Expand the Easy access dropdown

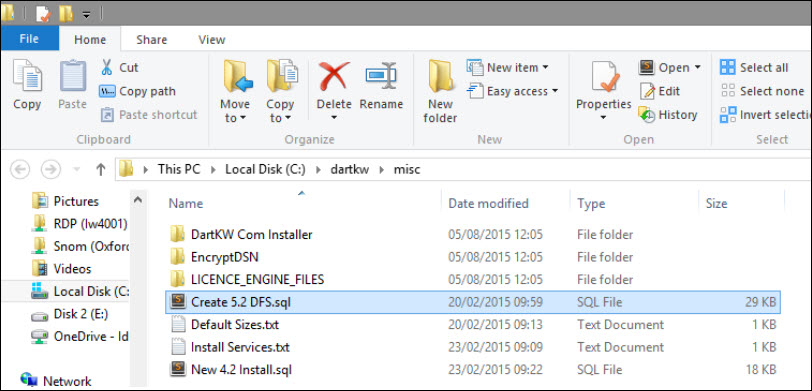pyautogui.click(x=555, y=91)
